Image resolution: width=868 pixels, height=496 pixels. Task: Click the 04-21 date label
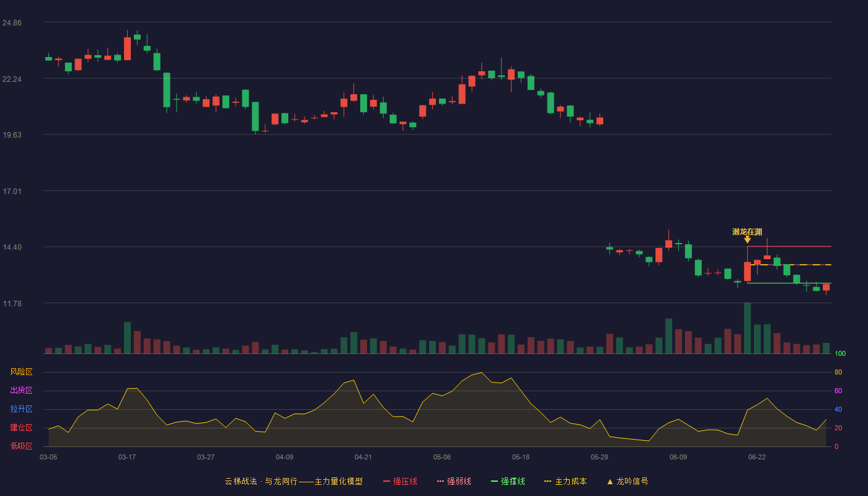(363, 457)
